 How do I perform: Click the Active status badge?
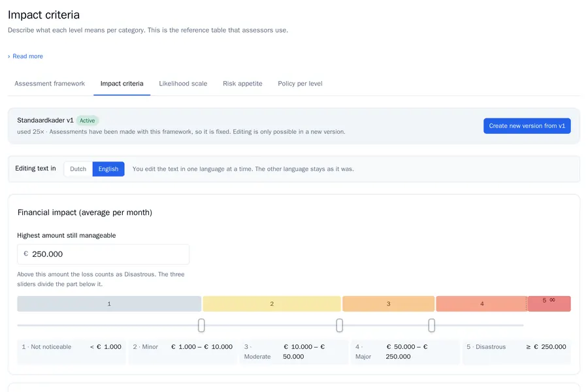87,120
